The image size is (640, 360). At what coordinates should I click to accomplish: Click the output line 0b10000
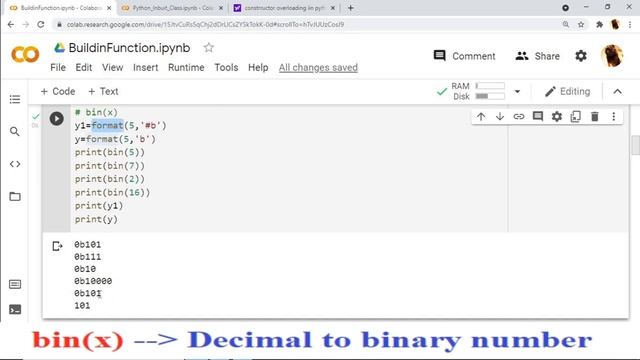point(93,281)
